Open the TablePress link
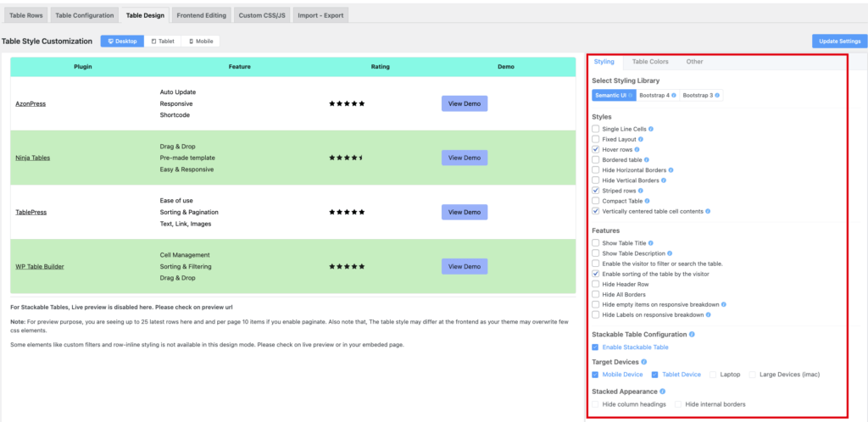 (31, 212)
